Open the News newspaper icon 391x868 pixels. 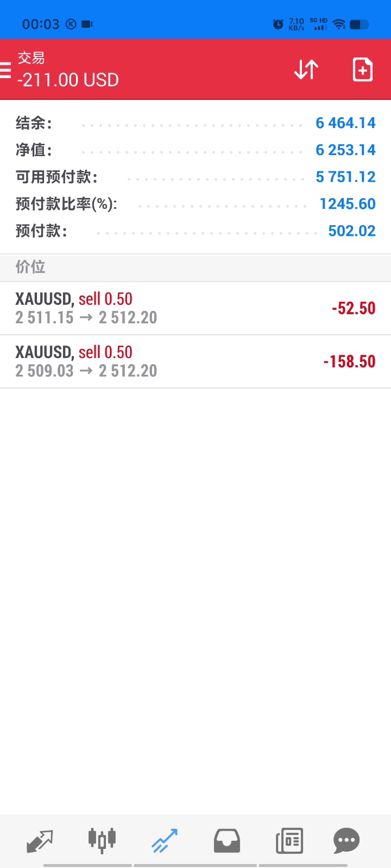[289, 841]
